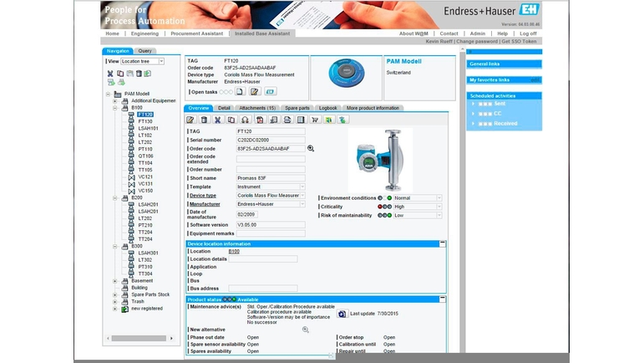
Task: Cut the equipment in the Overview toolbar
Action: pyautogui.click(x=218, y=120)
